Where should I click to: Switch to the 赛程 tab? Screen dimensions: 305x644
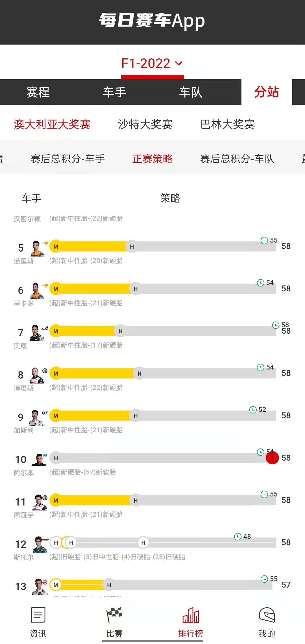[x=38, y=92]
